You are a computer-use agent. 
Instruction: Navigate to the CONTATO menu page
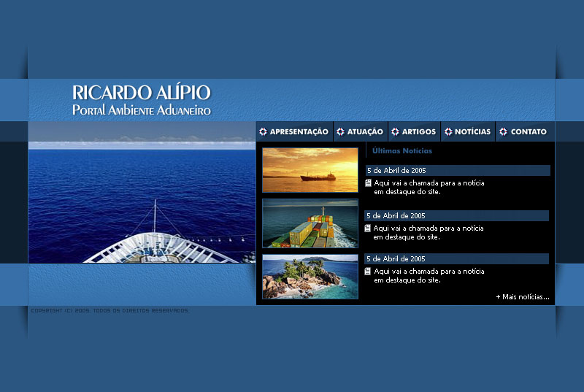(529, 132)
